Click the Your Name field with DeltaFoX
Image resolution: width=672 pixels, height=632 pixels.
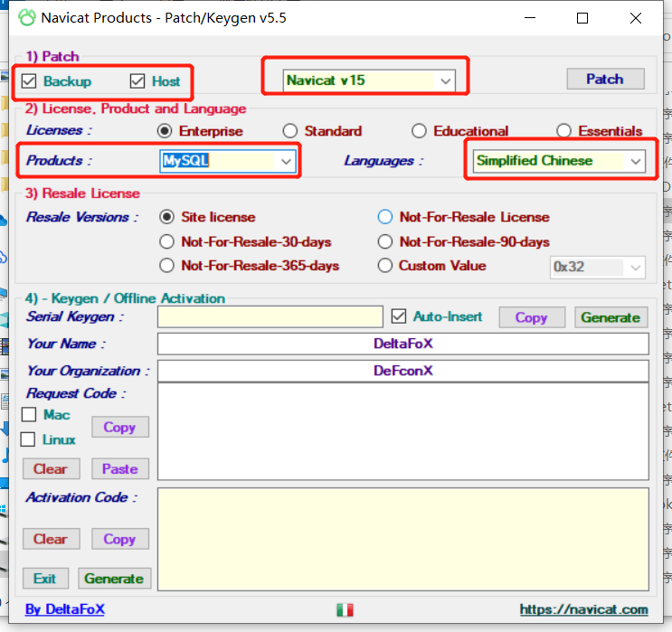pyautogui.click(x=402, y=344)
